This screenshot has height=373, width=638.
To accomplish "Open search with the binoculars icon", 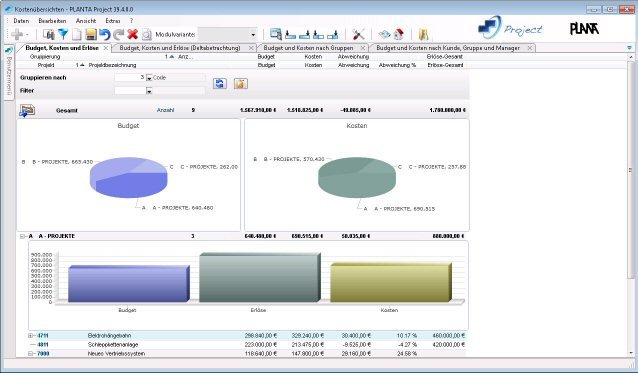I will [48, 35].
